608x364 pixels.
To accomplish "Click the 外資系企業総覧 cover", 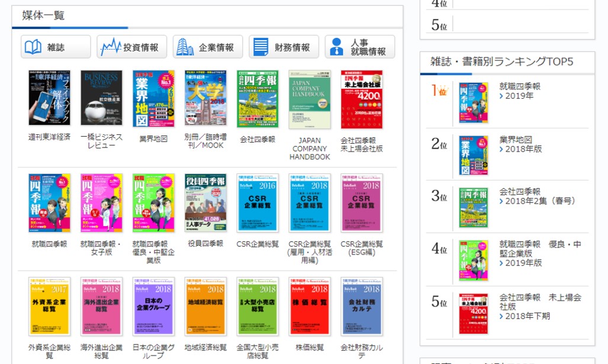I will [49, 306].
